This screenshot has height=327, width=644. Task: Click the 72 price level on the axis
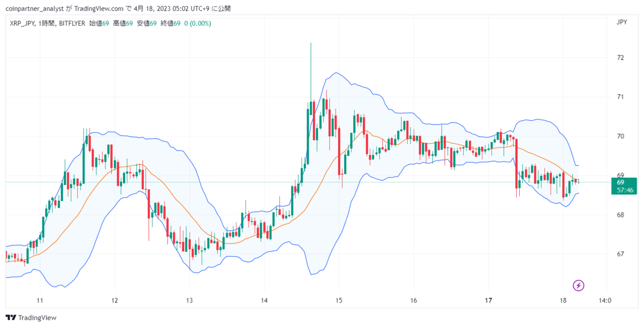pos(620,57)
